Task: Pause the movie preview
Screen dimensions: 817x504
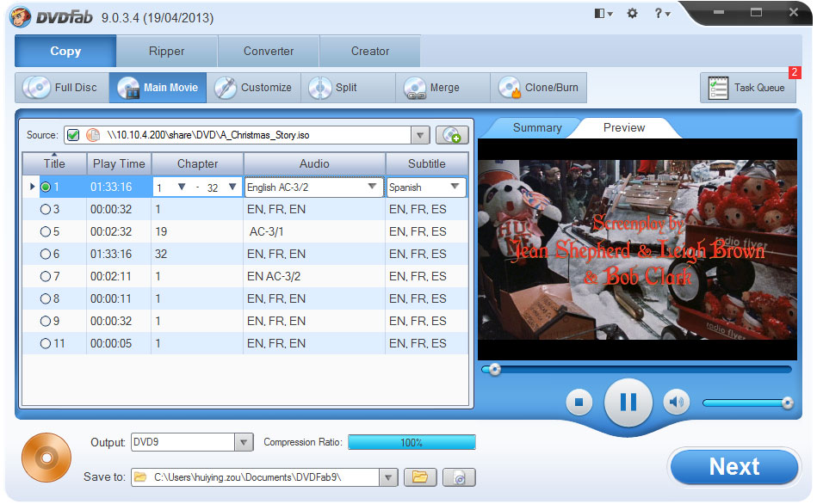Action: click(628, 402)
